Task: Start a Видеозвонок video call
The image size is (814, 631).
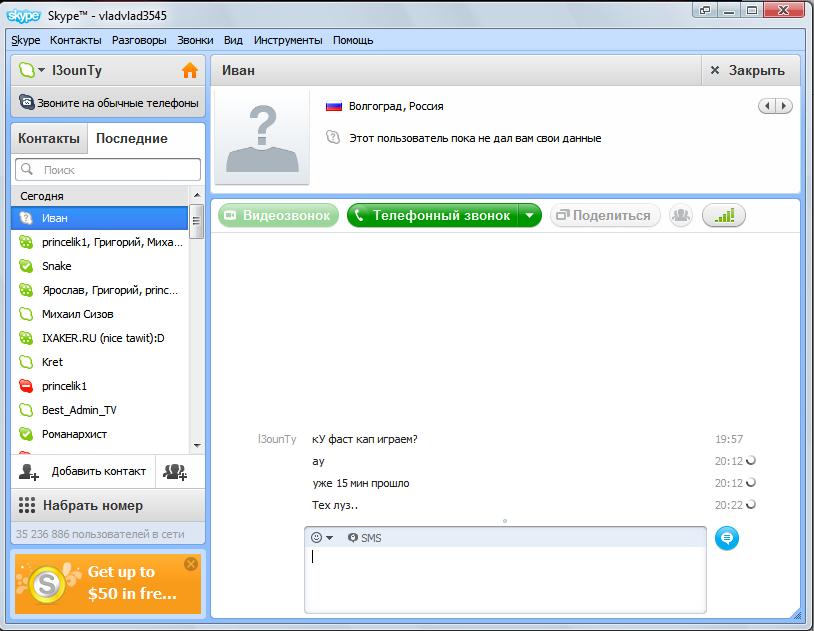Action: [x=278, y=216]
